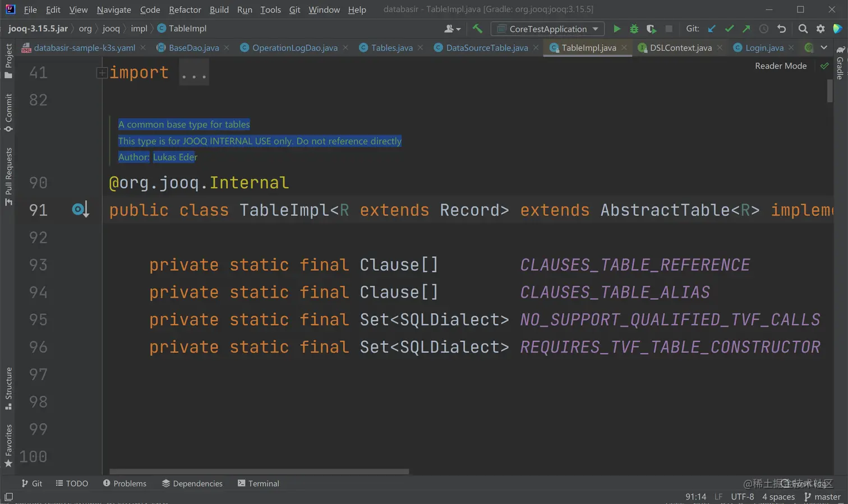Change line separator LF
This screenshot has width=848, height=504.
(718, 497)
